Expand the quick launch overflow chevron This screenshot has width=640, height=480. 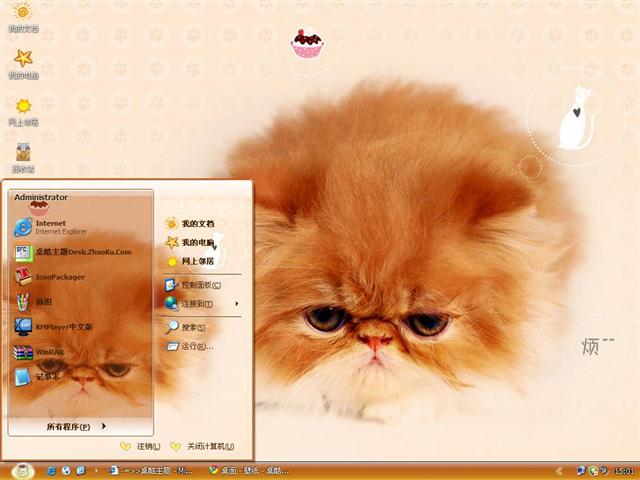tap(96, 471)
